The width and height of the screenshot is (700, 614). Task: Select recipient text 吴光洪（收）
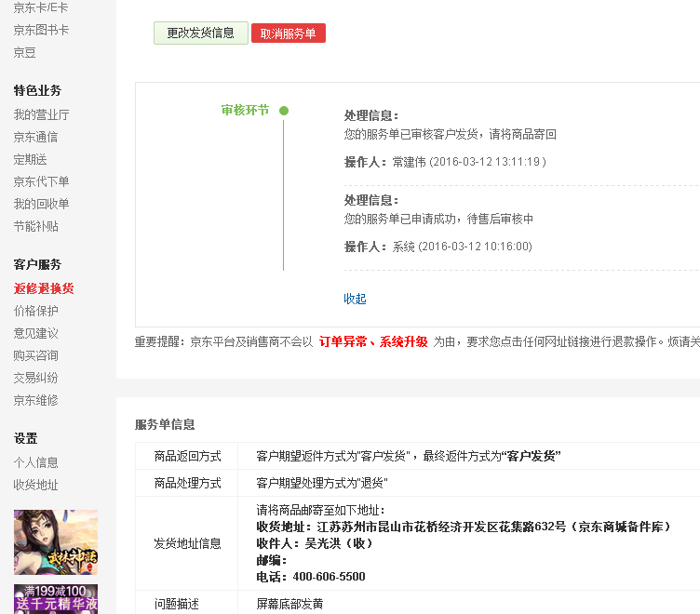339,543
